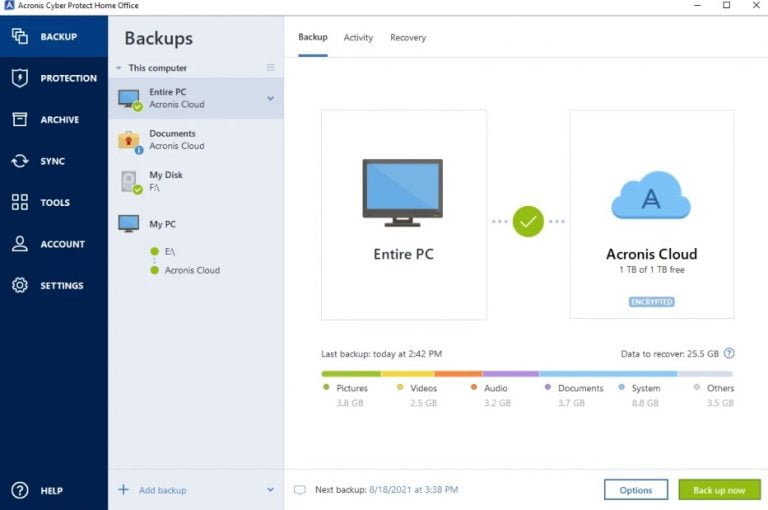Click the Videos legend label
This screenshot has height=510, width=768.
[x=424, y=388]
